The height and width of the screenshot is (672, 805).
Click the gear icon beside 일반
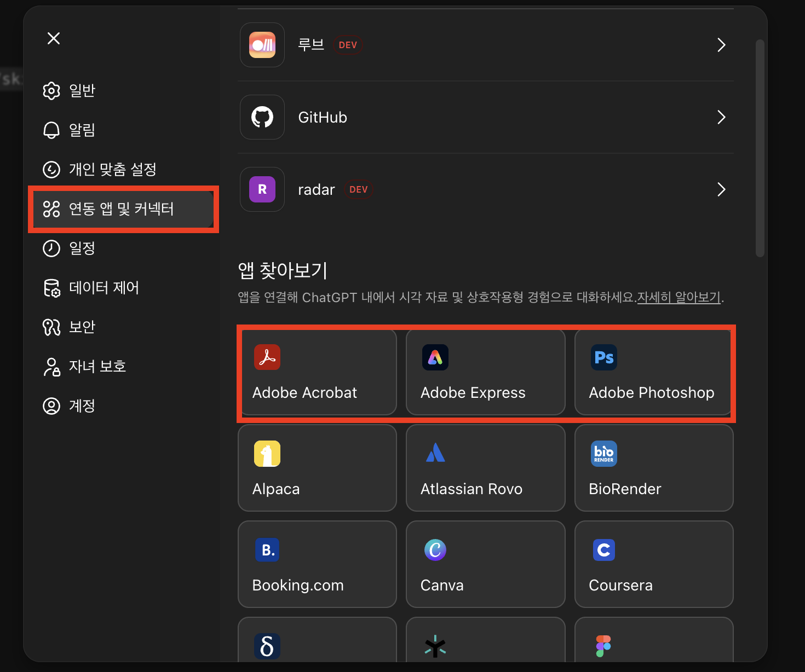(x=51, y=91)
